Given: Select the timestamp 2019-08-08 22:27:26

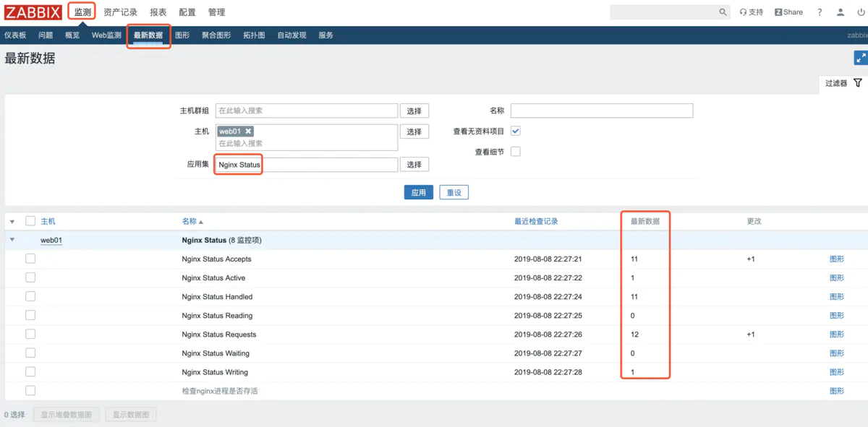Looking at the screenshot, I should [548, 335].
